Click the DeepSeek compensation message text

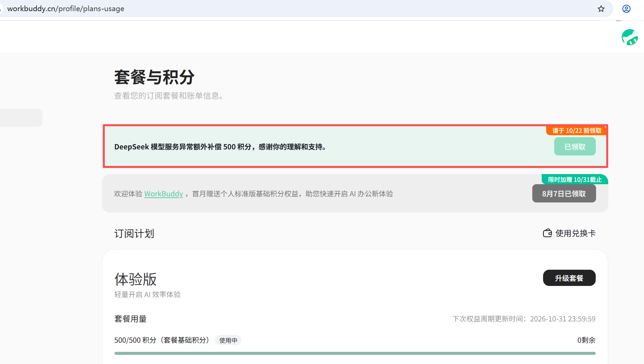click(220, 147)
